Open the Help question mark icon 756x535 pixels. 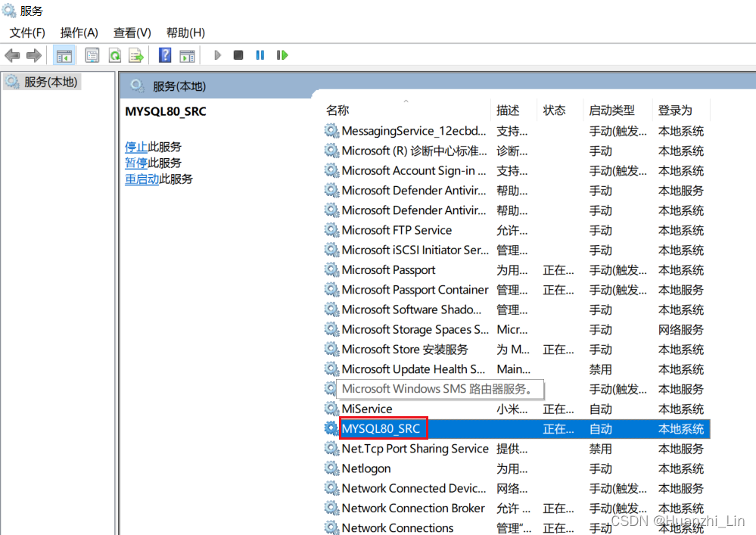tap(165, 55)
